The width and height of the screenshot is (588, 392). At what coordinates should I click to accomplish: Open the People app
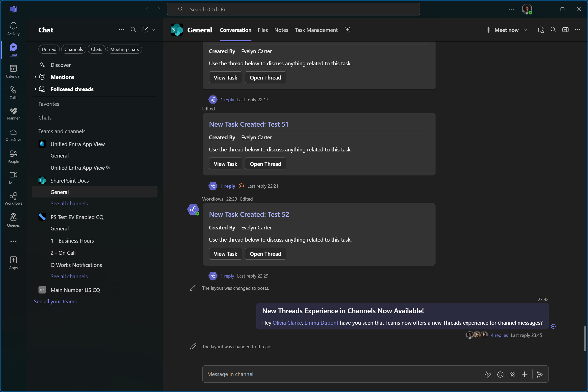(x=13, y=157)
